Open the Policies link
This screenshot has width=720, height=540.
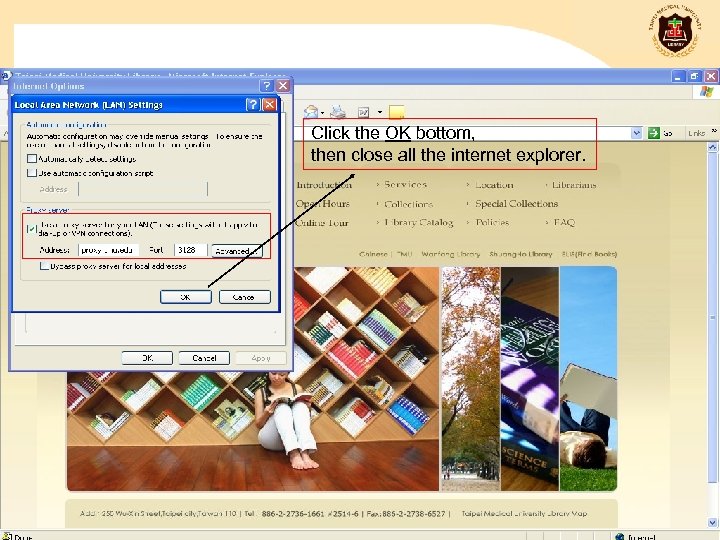pos(492,222)
